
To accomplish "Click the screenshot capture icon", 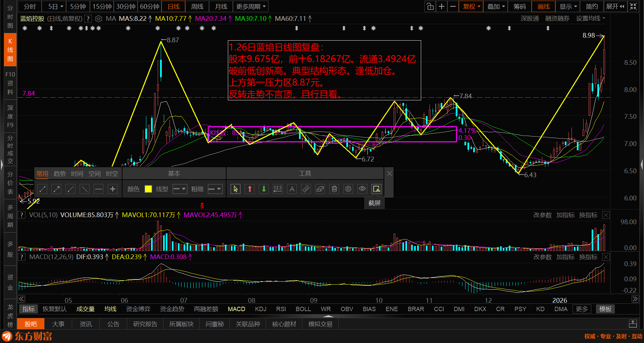I will coord(376,189).
